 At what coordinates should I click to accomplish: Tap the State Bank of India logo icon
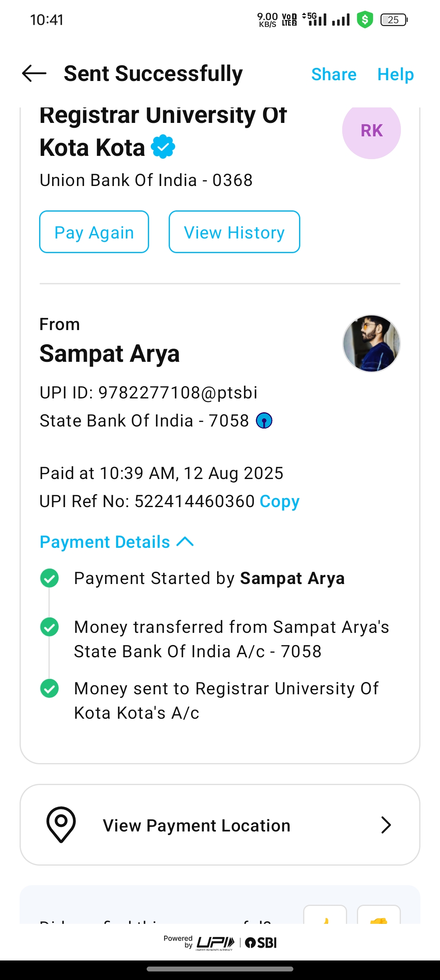264,421
